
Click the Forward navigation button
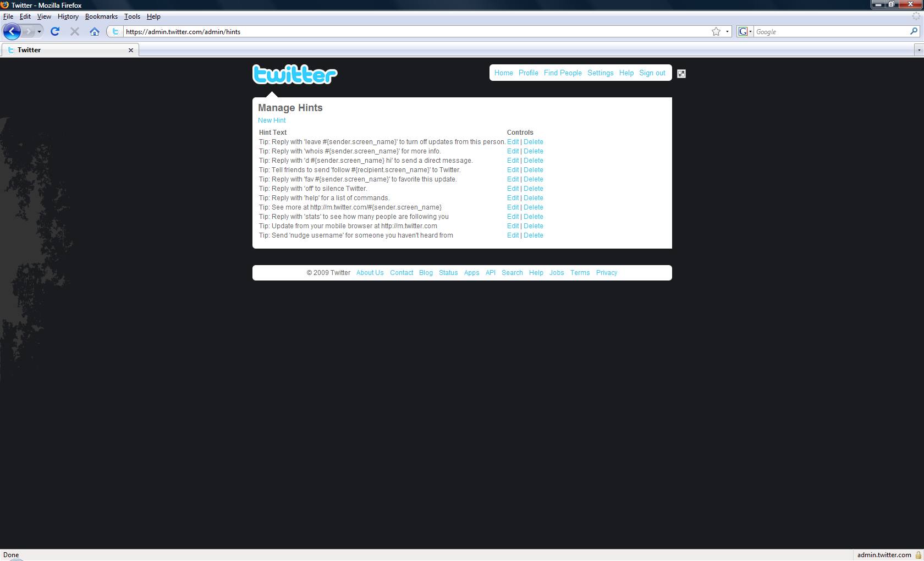(x=29, y=31)
